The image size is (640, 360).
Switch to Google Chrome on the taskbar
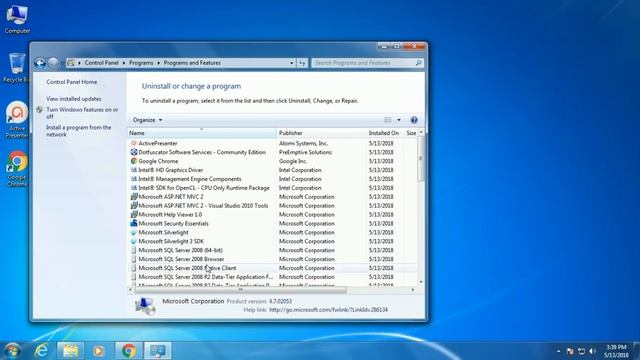point(129,351)
